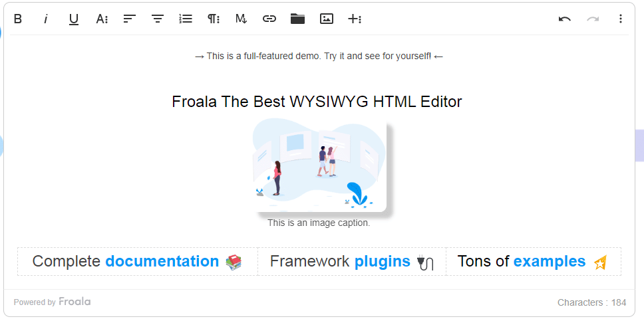644x319 pixels.
Task: Insert a link using the chain icon
Action: (269, 19)
